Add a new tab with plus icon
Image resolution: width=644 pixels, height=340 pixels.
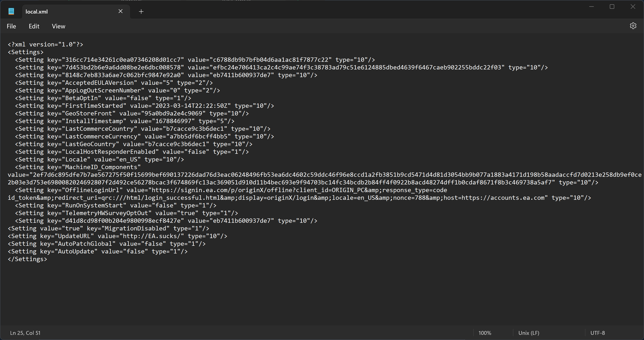point(141,11)
